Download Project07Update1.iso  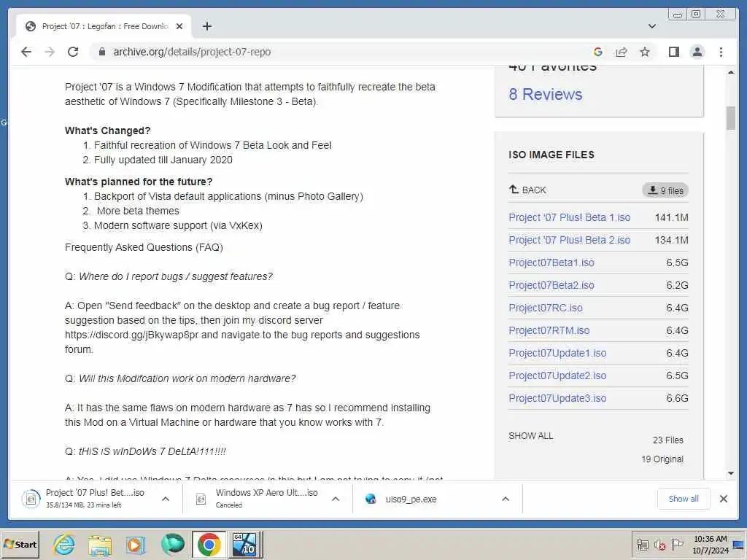557,354
